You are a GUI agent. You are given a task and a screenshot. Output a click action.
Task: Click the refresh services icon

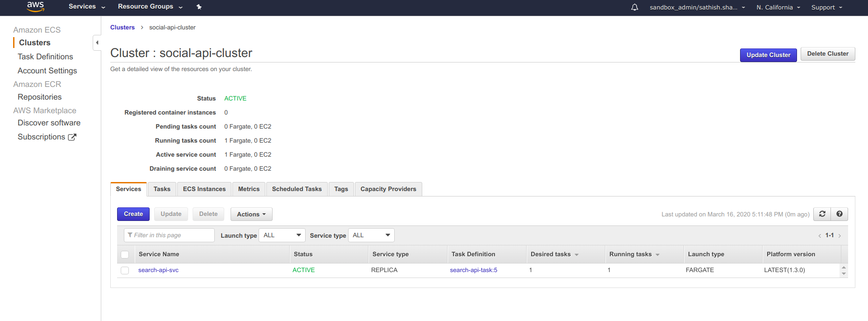[x=822, y=214]
